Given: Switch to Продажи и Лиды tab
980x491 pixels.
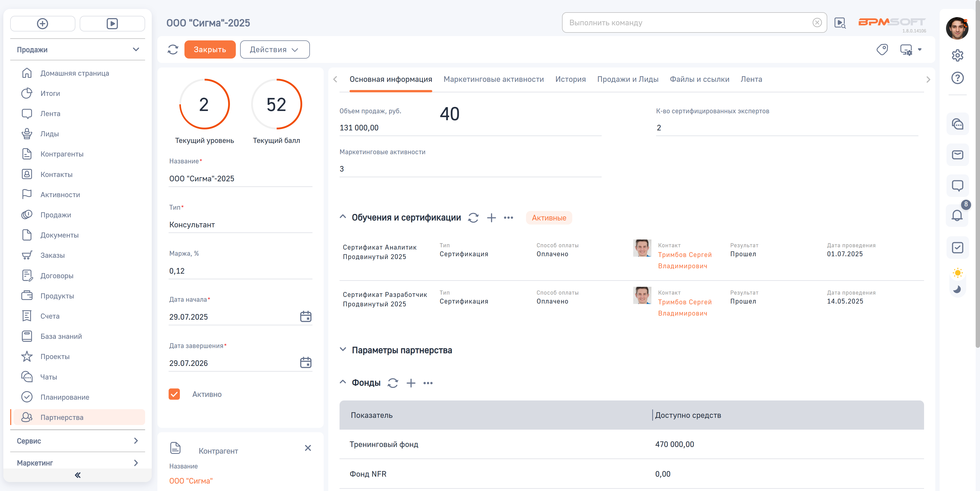Looking at the screenshot, I should [627, 79].
